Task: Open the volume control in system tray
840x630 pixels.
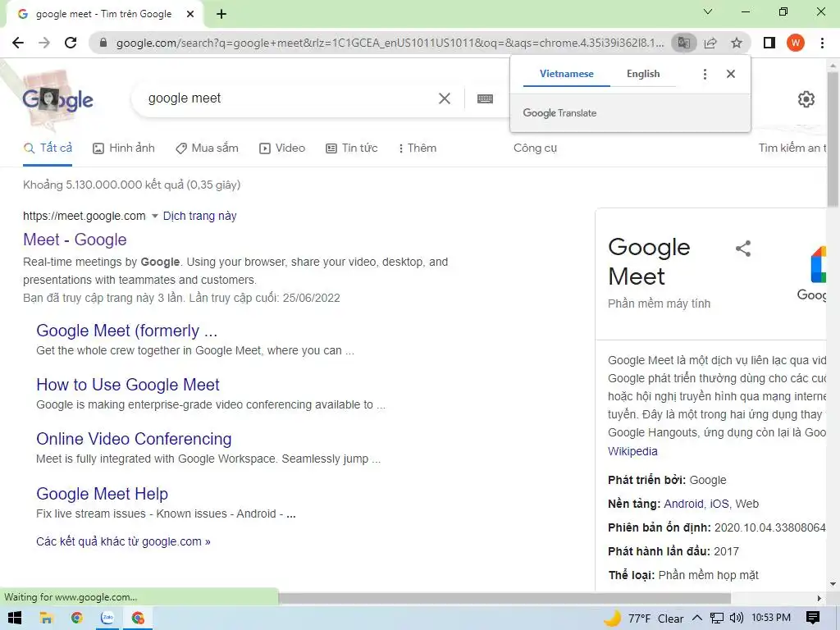Action: 737,618
